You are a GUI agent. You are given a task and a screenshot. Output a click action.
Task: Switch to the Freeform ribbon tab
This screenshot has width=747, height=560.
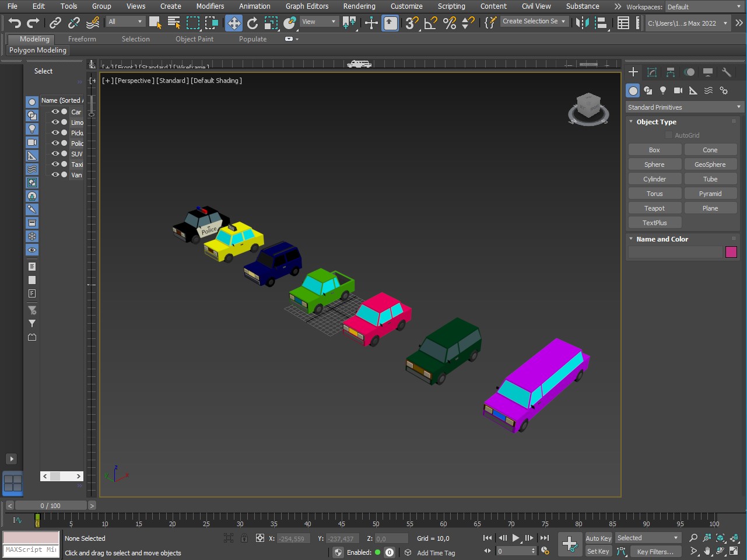click(x=82, y=39)
